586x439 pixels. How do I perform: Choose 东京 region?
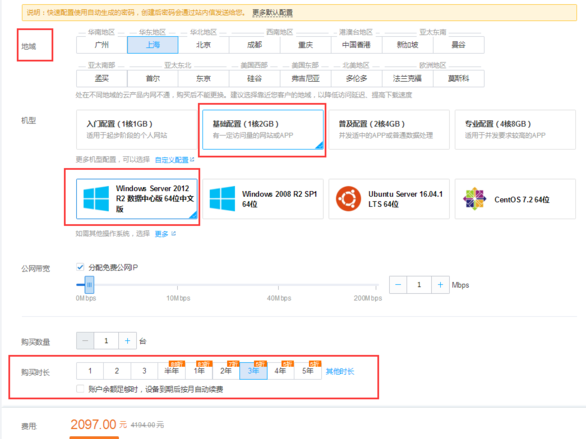point(203,78)
